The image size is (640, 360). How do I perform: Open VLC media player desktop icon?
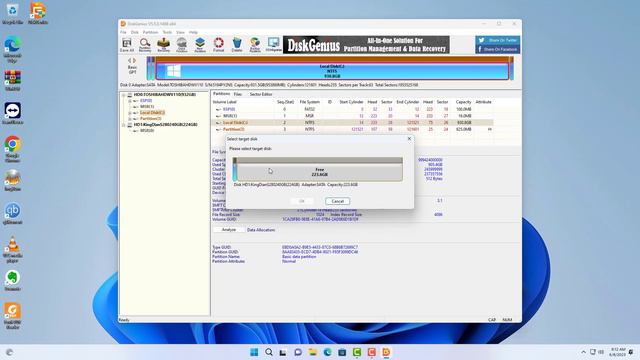point(12,250)
